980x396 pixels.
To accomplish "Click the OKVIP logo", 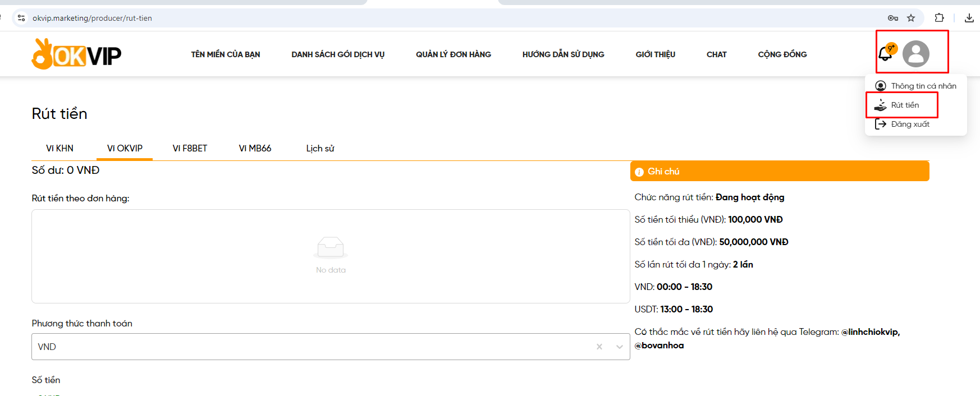I will [76, 54].
